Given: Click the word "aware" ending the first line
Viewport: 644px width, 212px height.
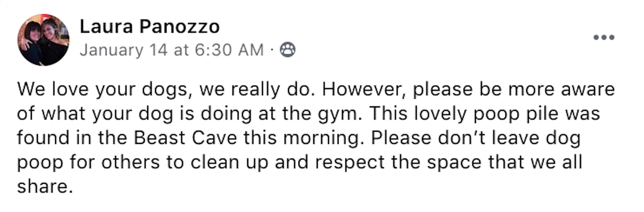Looking at the screenshot, I should 588,89.
